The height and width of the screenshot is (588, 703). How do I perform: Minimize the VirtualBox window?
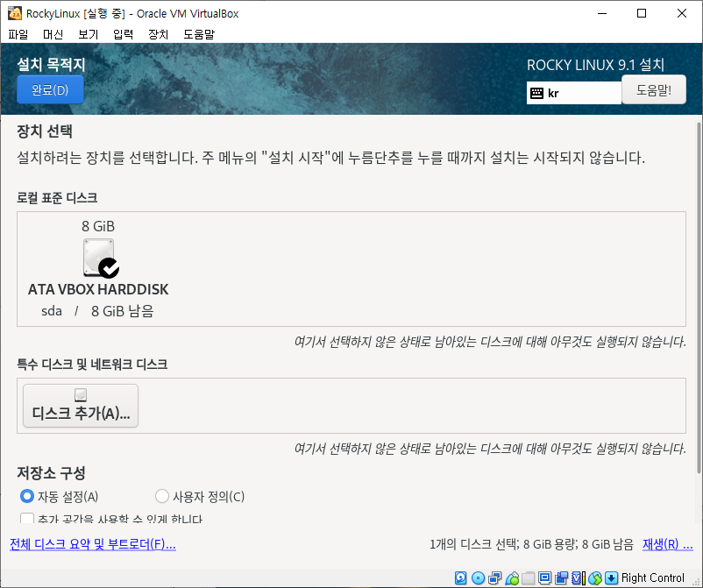tap(602, 13)
